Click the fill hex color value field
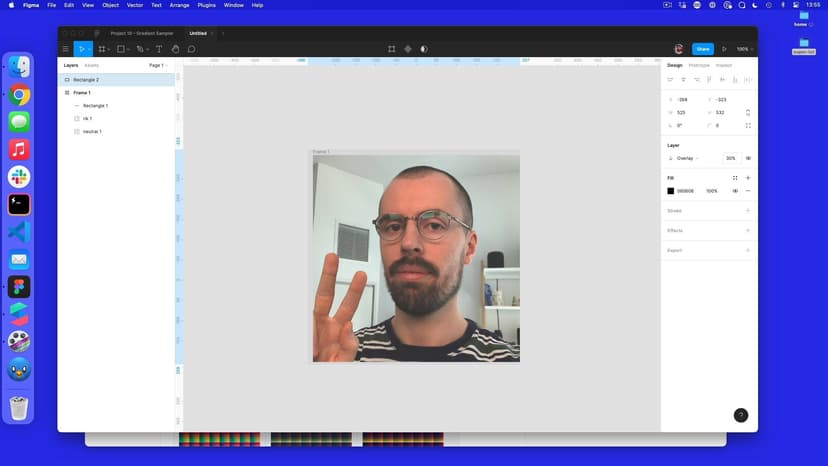The image size is (828, 466). pyautogui.click(x=685, y=191)
